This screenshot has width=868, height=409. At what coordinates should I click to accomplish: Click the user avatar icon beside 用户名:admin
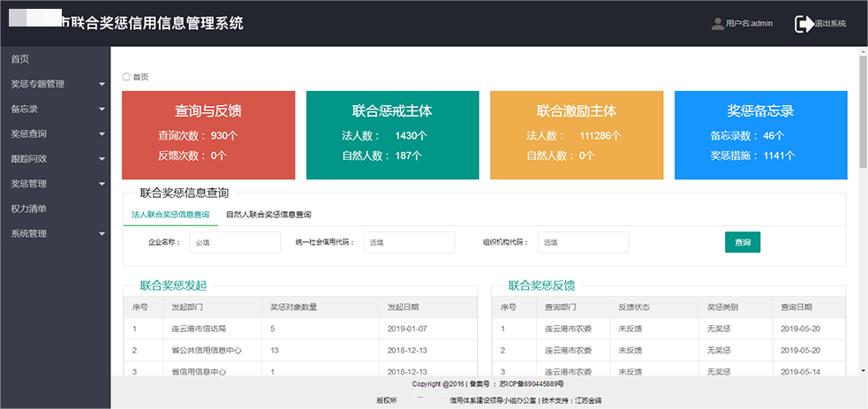pos(717,24)
